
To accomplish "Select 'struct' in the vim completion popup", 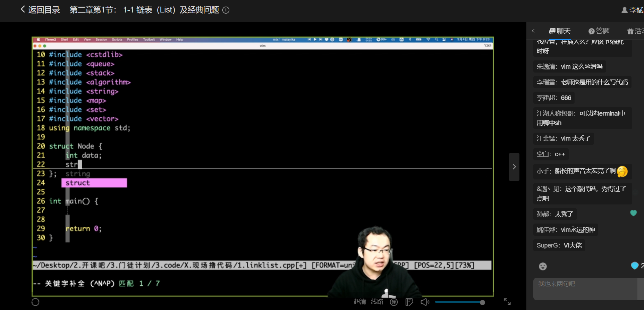I will [x=94, y=183].
